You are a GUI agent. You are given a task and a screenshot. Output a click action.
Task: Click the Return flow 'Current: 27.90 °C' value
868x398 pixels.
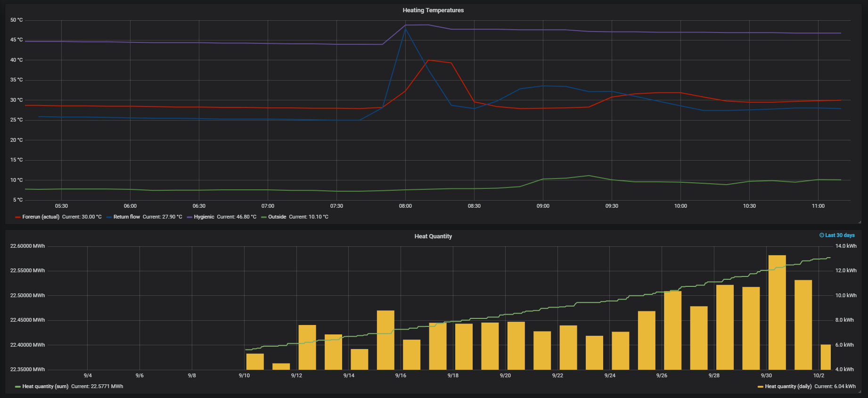(x=163, y=217)
